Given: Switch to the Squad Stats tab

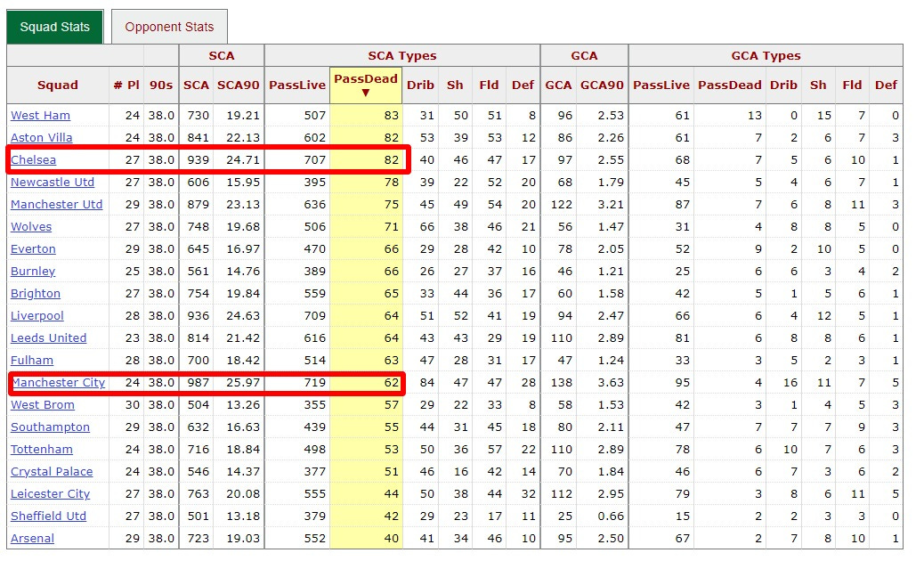Looking at the screenshot, I should pyautogui.click(x=55, y=27).
